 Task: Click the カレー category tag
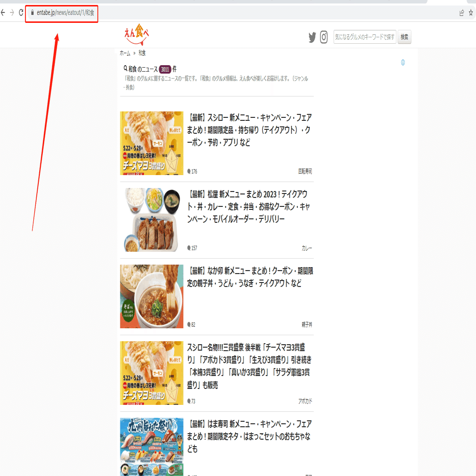(306, 248)
